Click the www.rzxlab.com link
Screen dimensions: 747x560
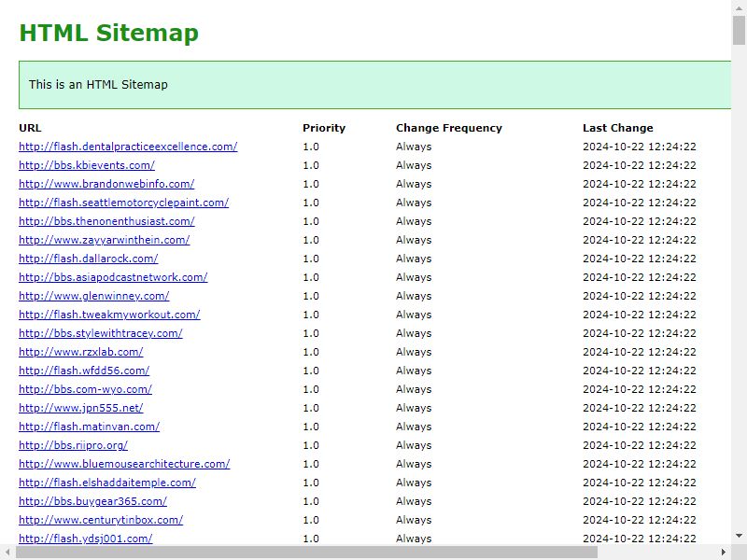tap(81, 352)
